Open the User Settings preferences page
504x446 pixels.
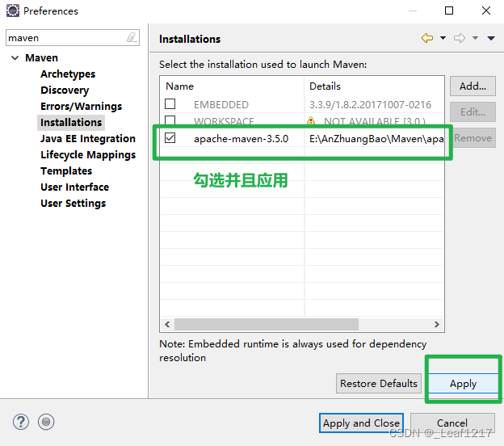tap(73, 204)
